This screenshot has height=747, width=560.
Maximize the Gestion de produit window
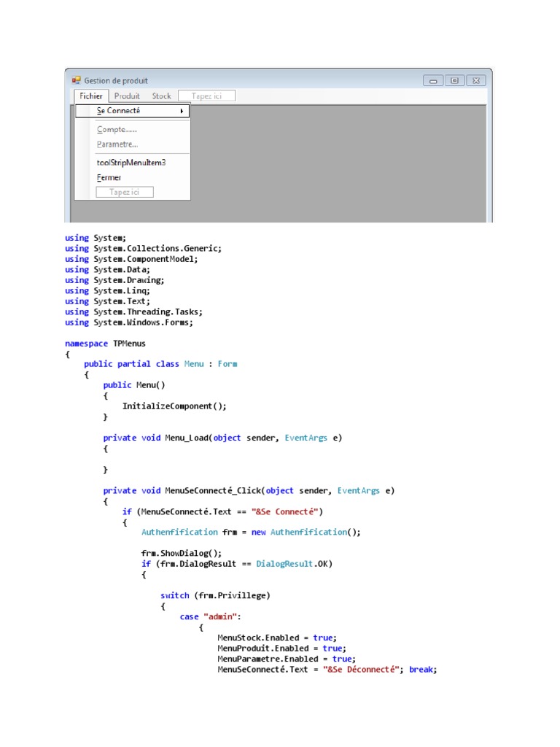[454, 80]
